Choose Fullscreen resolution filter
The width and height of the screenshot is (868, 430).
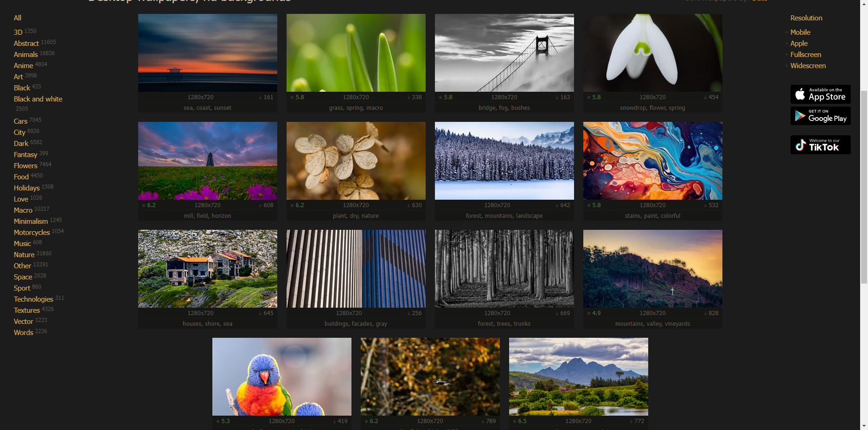point(806,55)
